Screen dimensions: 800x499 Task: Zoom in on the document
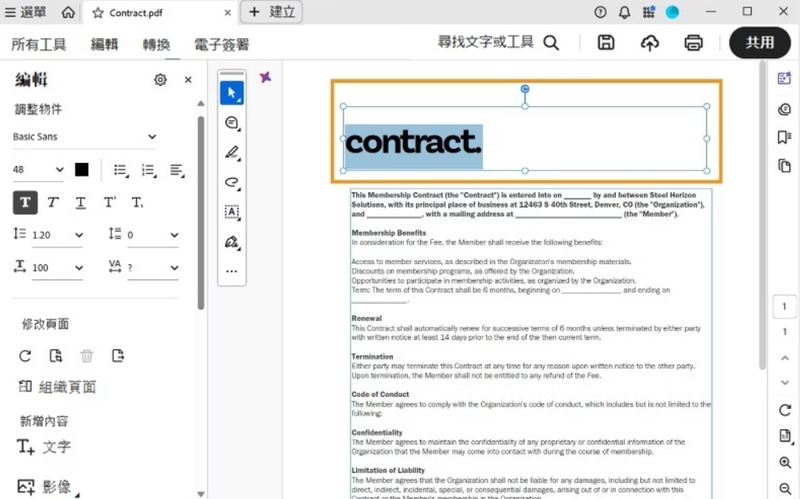(x=785, y=463)
